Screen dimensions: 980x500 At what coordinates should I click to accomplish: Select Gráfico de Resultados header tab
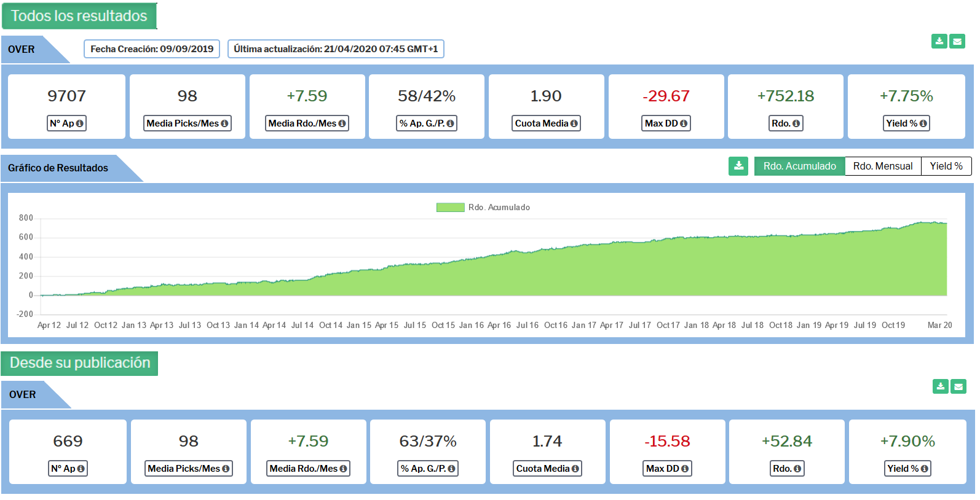coord(72,168)
